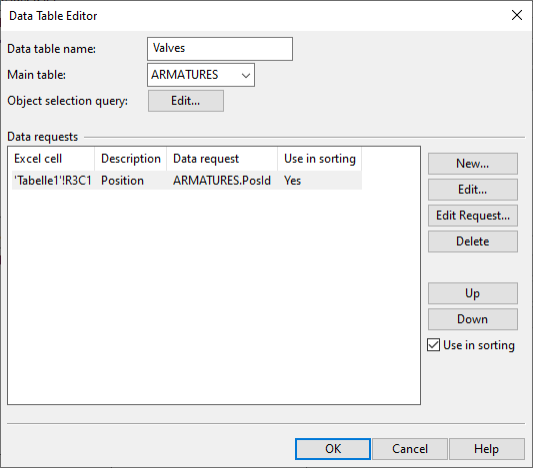Click Edit... beside the data requests list
Image resolution: width=533 pixels, height=468 pixels.
[473, 190]
